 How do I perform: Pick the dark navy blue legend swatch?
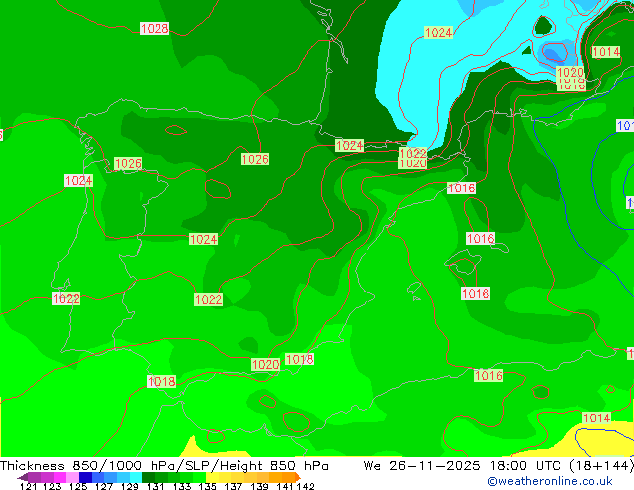tap(85, 477)
